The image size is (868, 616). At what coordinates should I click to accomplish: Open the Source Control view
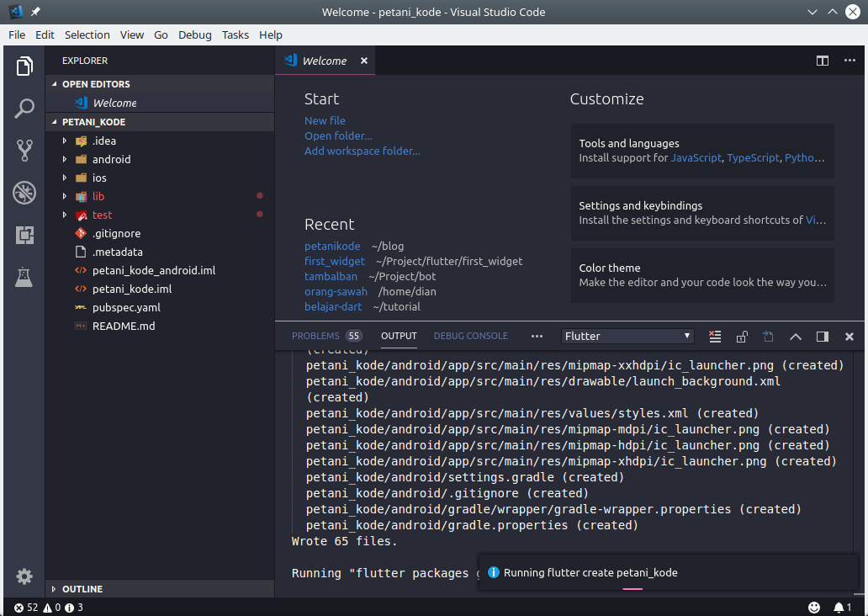[x=24, y=150]
